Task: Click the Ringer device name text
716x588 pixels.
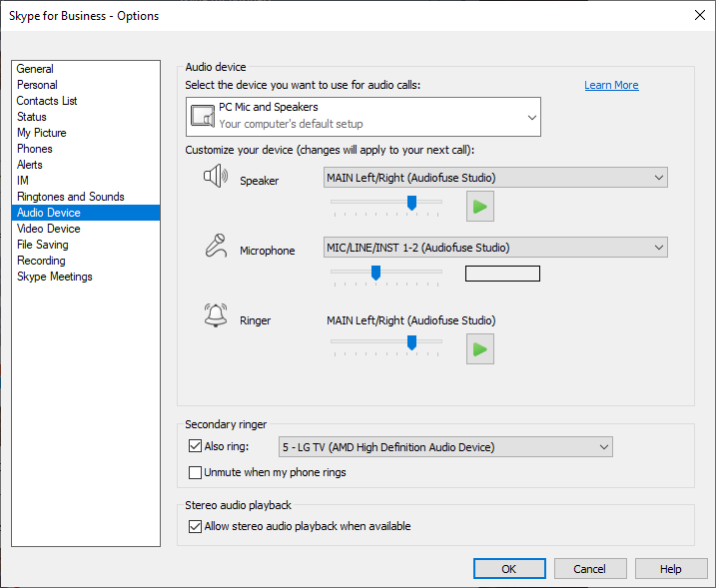Action: coord(411,320)
